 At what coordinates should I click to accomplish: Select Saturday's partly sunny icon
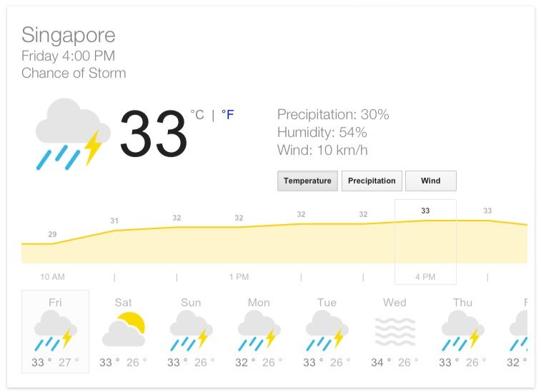click(123, 329)
